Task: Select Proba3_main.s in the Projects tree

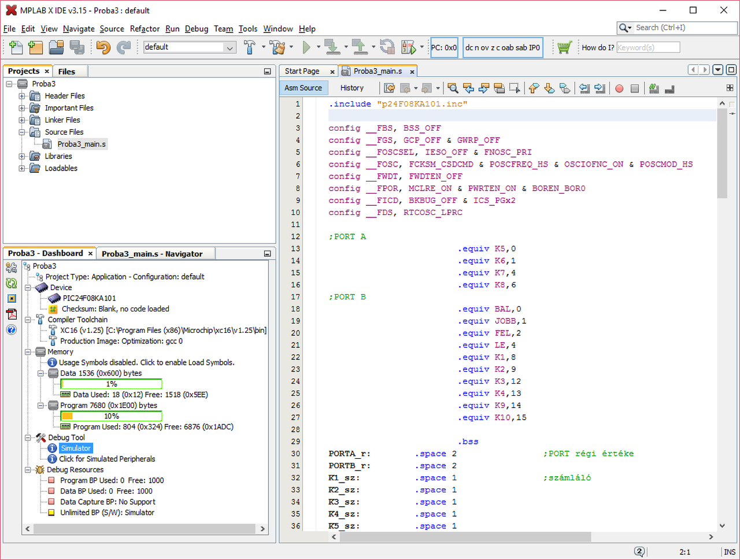Action: coord(82,144)
